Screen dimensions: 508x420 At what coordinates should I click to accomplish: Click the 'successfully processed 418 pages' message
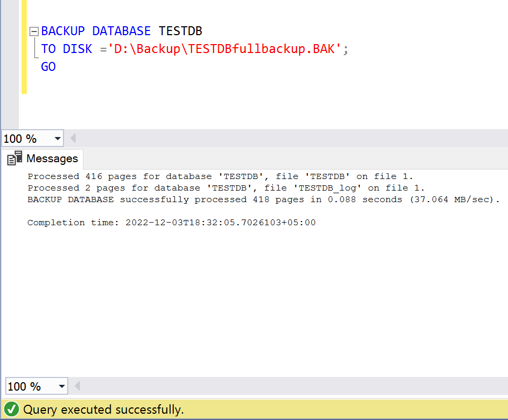262,199
